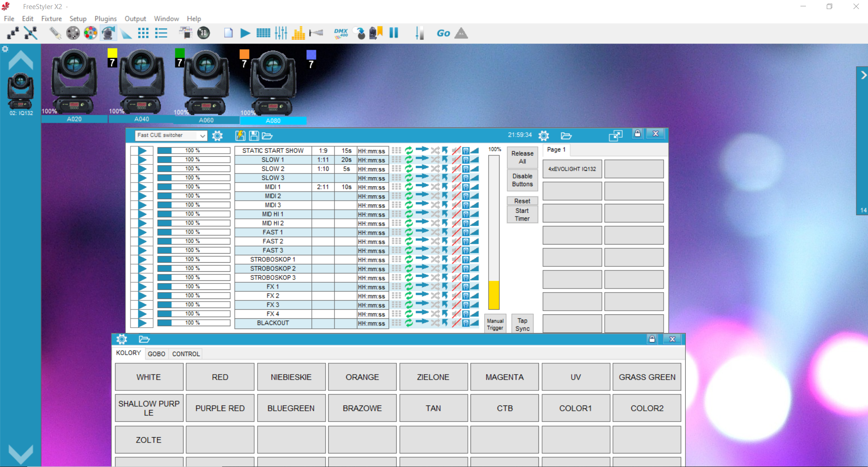
Task: Adjust the yellow master level slider
Action: coord(494,295)
